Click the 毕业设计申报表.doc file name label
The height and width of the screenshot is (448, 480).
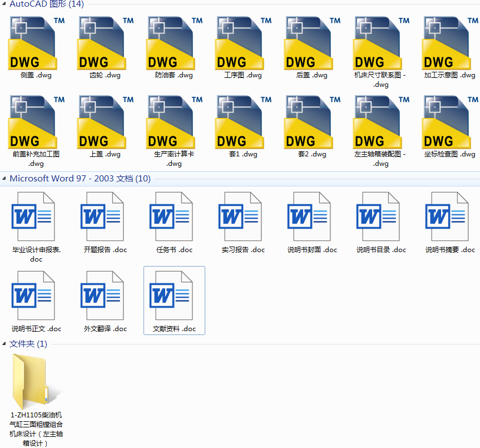click(36, 254)
